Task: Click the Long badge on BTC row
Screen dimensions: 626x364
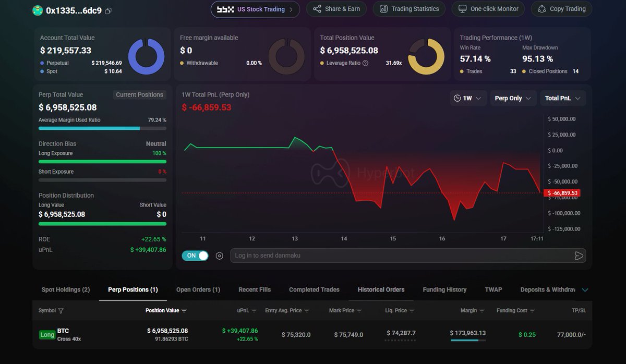Action: 47,335
